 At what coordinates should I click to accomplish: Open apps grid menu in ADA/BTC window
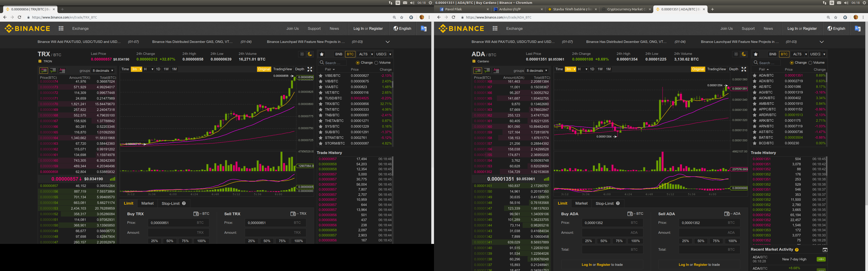coord(495,29)
